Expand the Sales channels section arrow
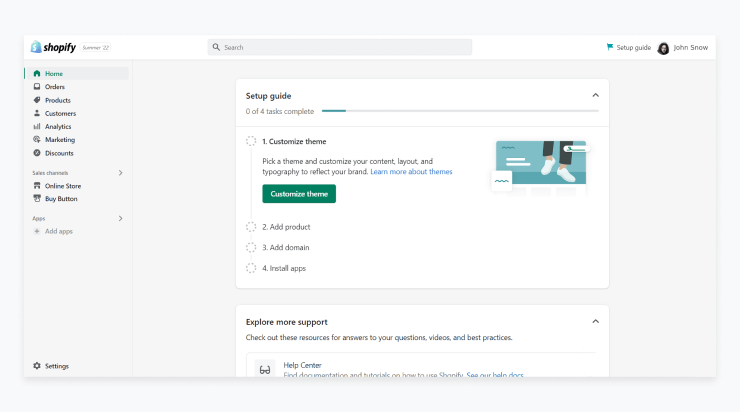The height and width of the screenshot is (412, 740). pos(120,173)
